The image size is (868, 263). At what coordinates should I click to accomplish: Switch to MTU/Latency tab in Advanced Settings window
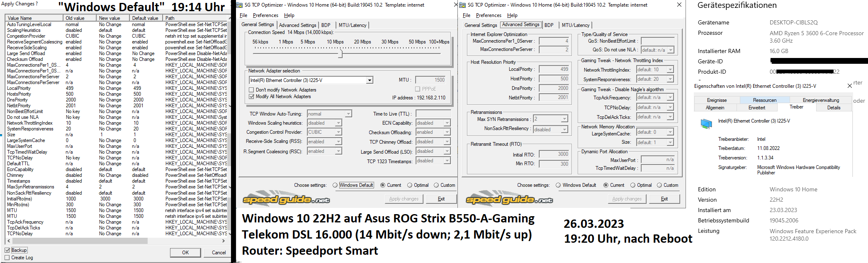pos(576,25)
